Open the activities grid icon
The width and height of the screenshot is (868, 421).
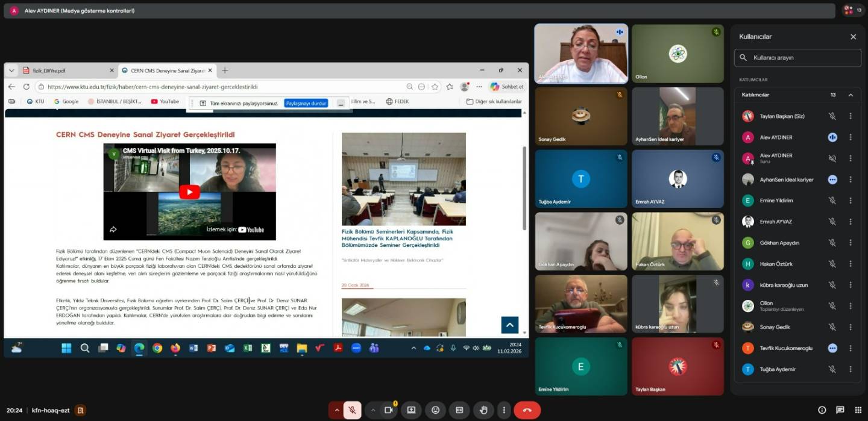coord(858,410)
